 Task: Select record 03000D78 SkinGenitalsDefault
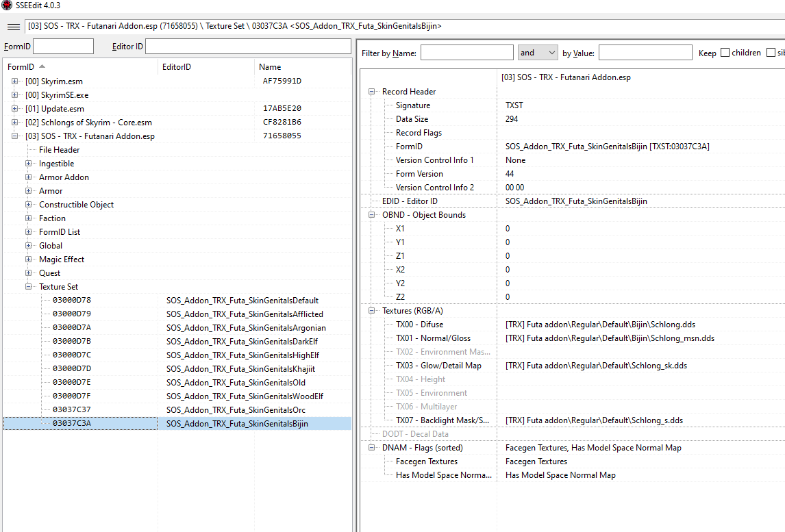tap(177, 301)
